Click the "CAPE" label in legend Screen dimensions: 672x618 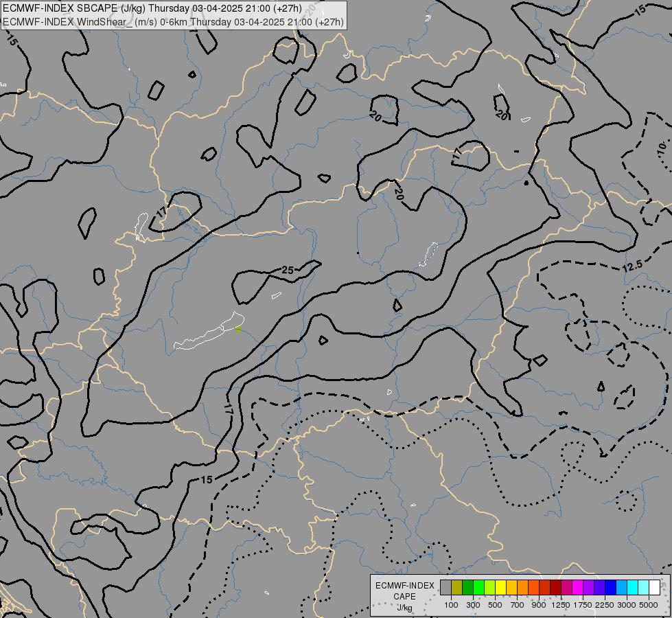click(x=404, y=597)
